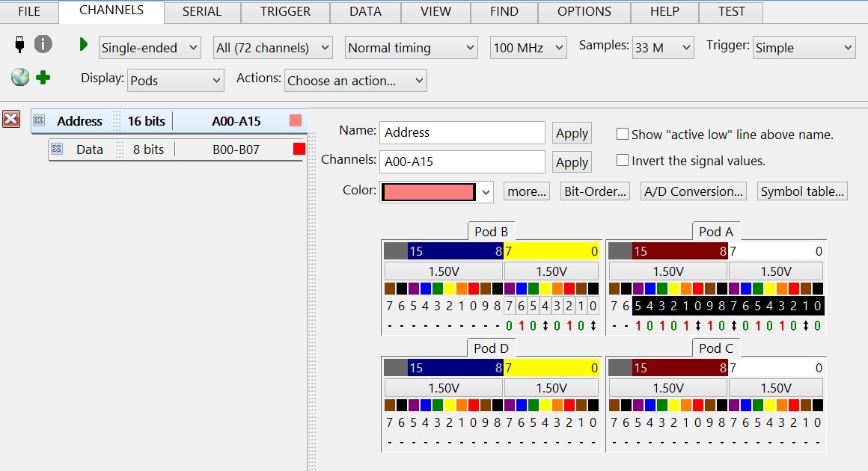
Task: Toggle Invert the signal values checkbox
Action: 622,161
